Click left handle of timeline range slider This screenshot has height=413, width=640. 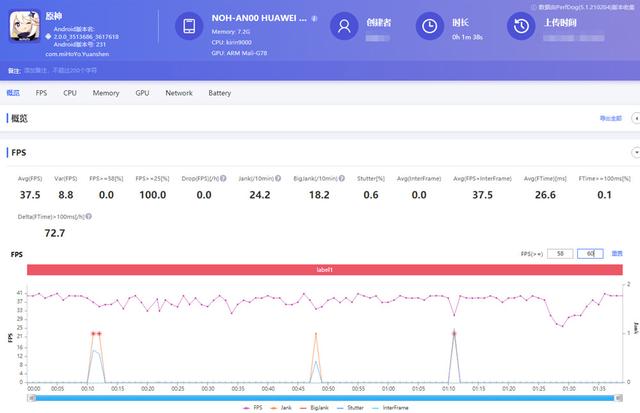(32, 398)
